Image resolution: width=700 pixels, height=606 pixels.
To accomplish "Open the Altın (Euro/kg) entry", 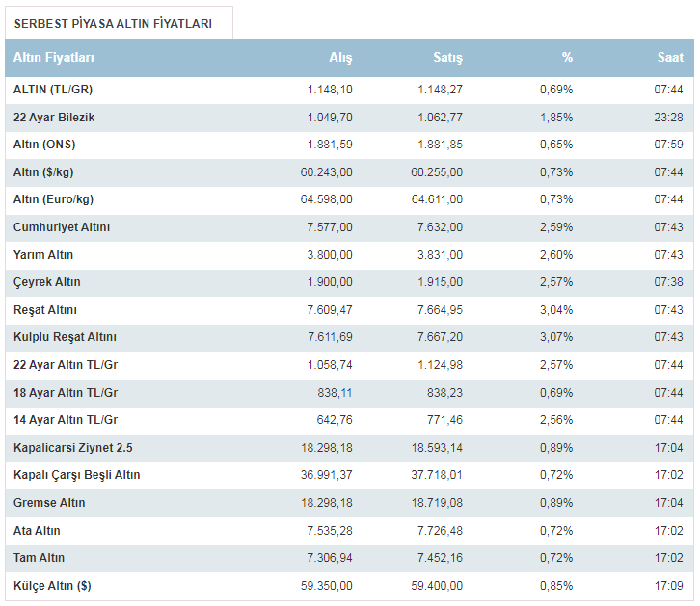I will (53, 199).
